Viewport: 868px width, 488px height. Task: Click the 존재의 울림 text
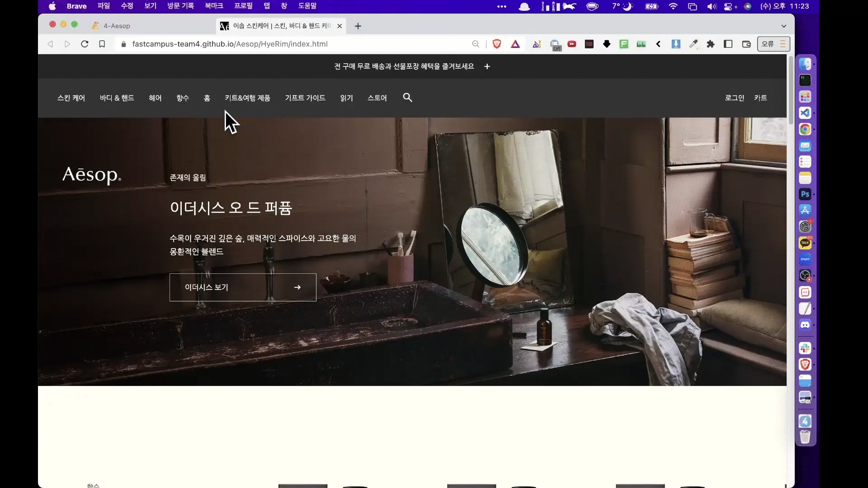pos(188,178)
